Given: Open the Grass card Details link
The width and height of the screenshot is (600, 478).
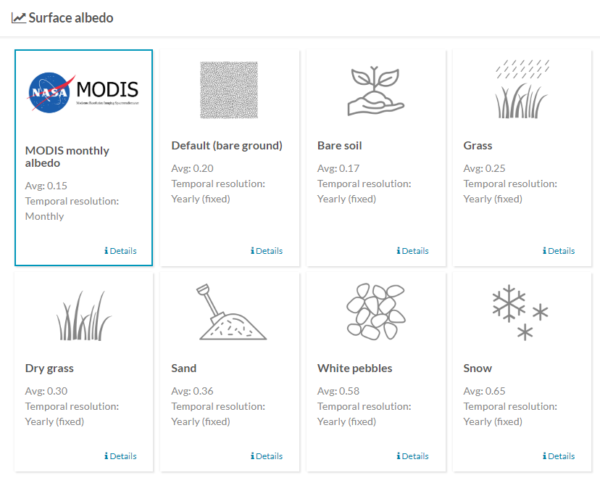Looking at the screenshot, I should pyautogui.click(x=559, y=251).
